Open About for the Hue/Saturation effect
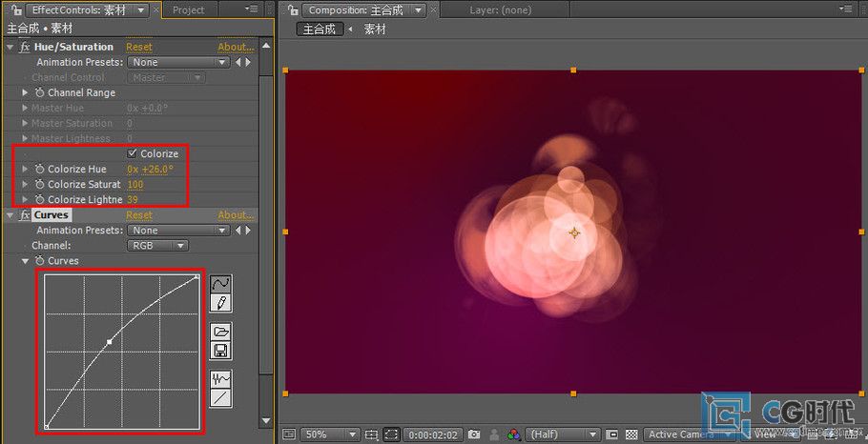The width and height of the screenshot is (868, 444). point(236,48)
